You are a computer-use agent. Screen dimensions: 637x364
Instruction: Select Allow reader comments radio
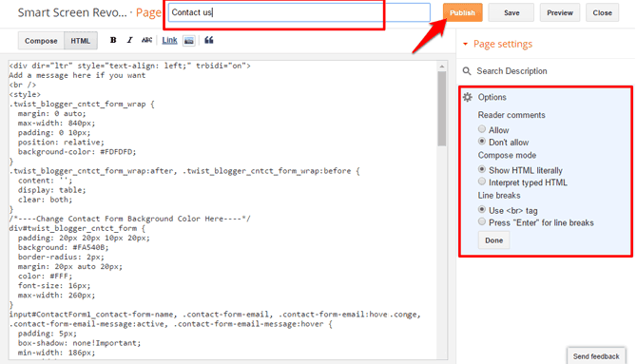482,129
